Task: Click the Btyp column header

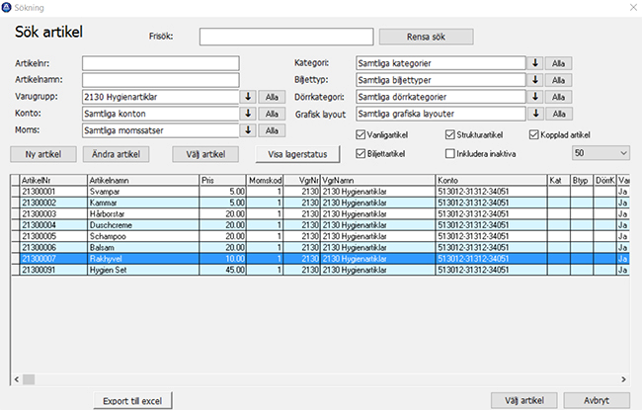Action: (x=582, y=180)
